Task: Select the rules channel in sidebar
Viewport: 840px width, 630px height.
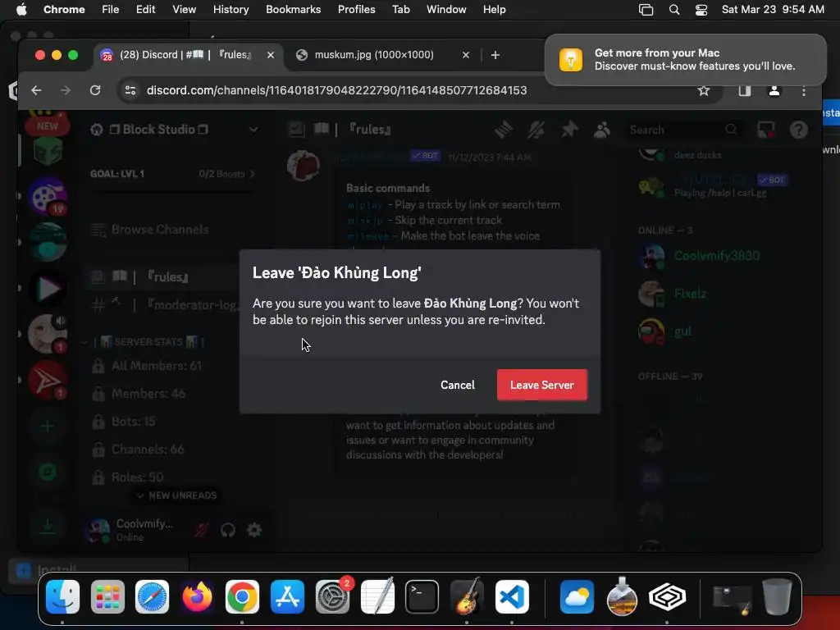Action: pyautogui.click(x=161, y=277)
